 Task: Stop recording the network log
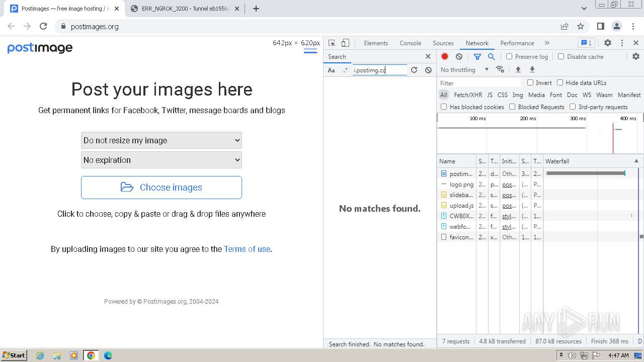tap(445, 57)
